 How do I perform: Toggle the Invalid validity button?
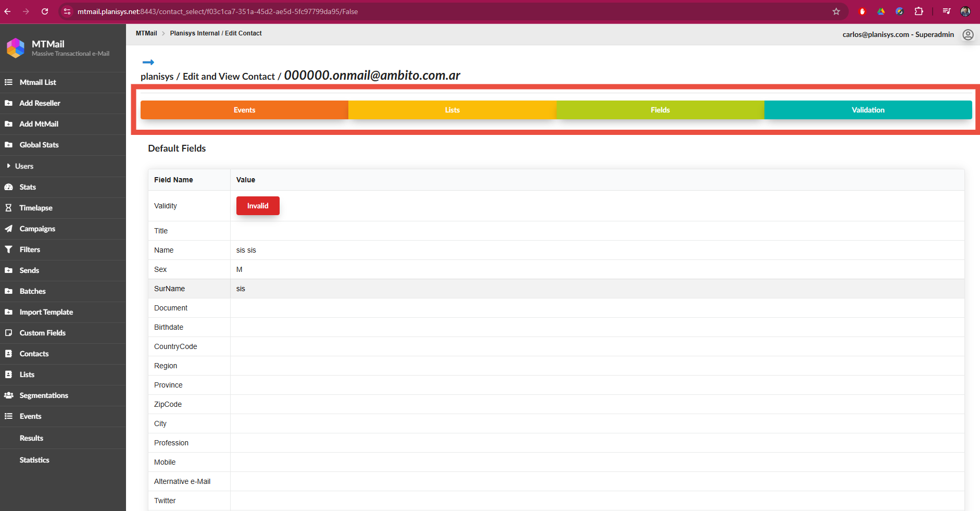pyautogui.click(x=258, y=206)
